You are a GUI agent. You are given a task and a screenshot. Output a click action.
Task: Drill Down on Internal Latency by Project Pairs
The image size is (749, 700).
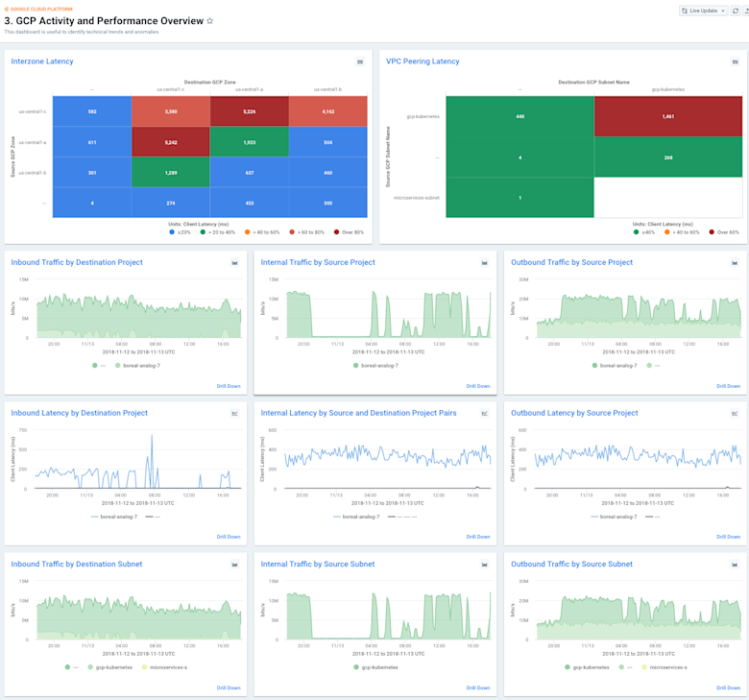click(478, 537)
